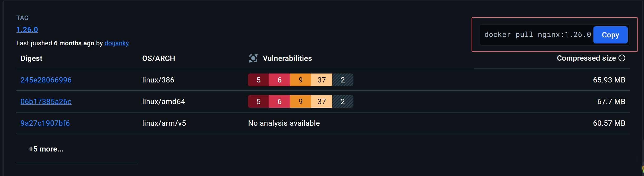Click critical vulnerabilities count for linux/386
644x176 pixels.
tap(259, 80)
